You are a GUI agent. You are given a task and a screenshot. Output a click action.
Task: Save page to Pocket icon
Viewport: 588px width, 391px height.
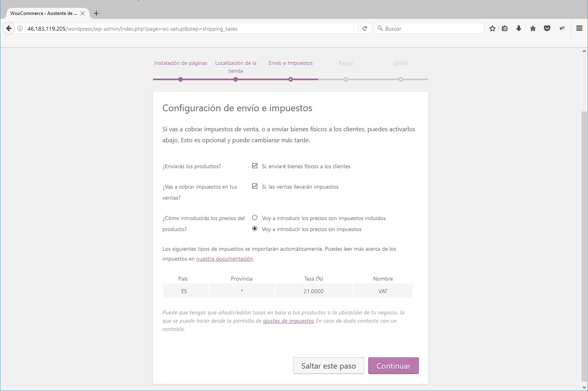tap(547, 28)
